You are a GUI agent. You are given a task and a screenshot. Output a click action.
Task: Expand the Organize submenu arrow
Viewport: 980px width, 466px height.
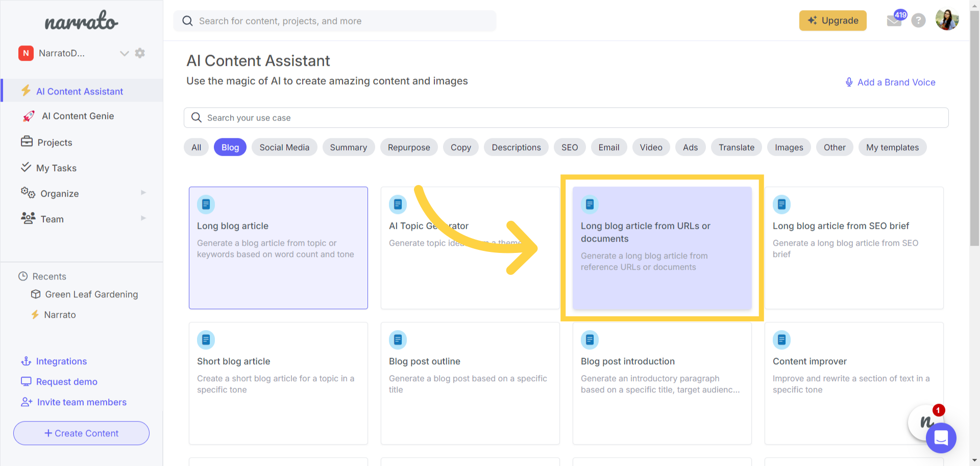click(x=143, y=193)
